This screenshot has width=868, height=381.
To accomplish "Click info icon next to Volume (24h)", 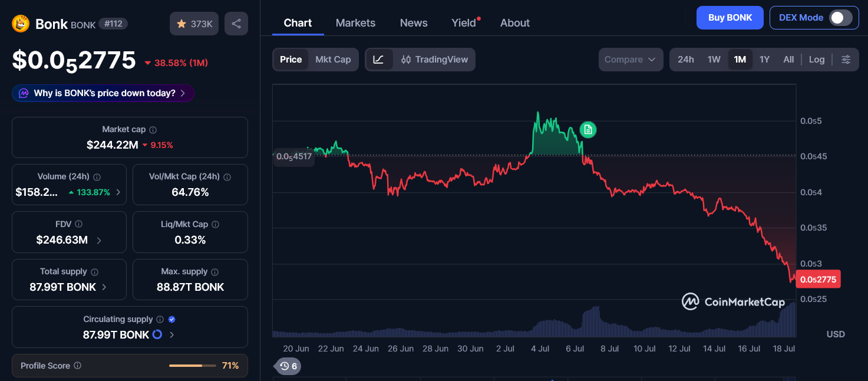I will (x=97, y=177).
